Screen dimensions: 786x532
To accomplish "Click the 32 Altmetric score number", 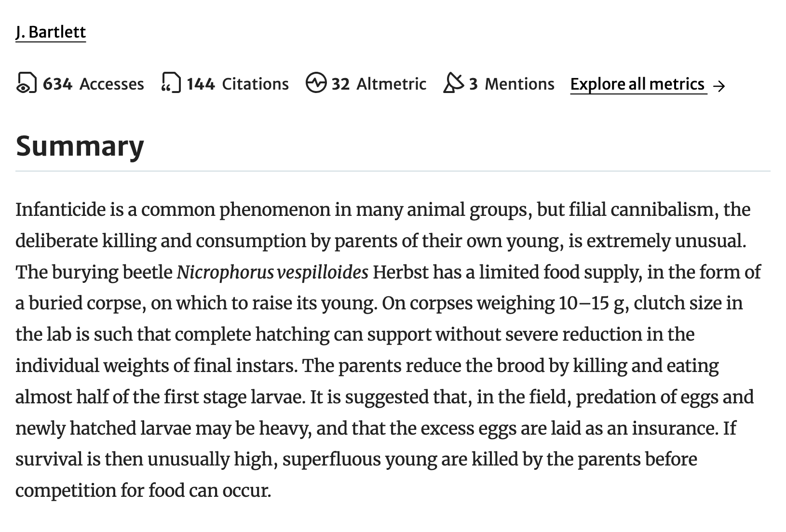I will click(340, 84).
